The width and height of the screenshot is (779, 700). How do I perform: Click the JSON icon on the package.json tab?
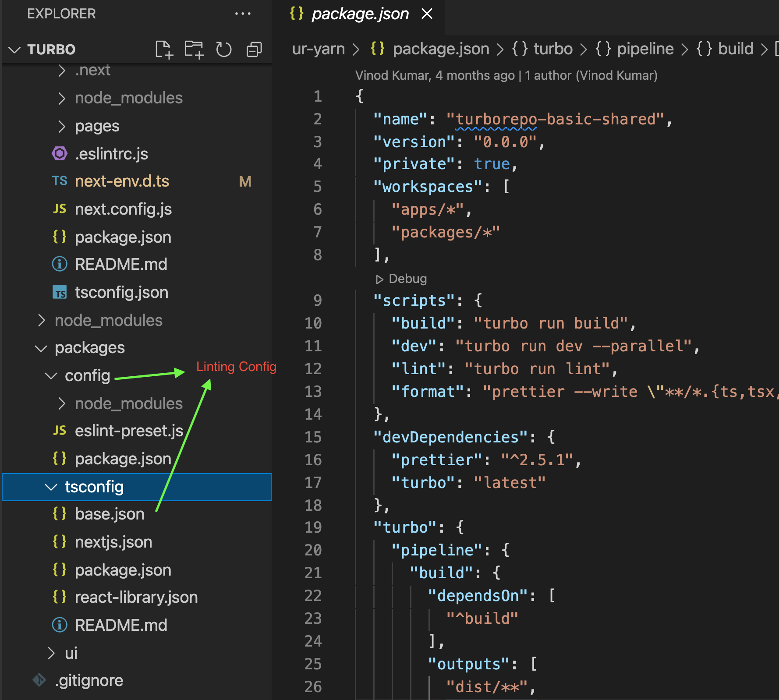[297, 14]
